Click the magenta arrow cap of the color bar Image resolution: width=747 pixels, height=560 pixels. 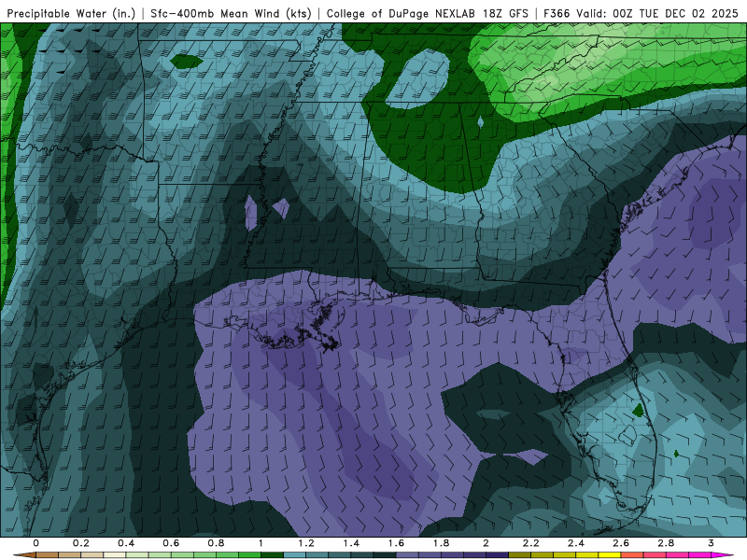pyautogui.click(x=720, y=554)
